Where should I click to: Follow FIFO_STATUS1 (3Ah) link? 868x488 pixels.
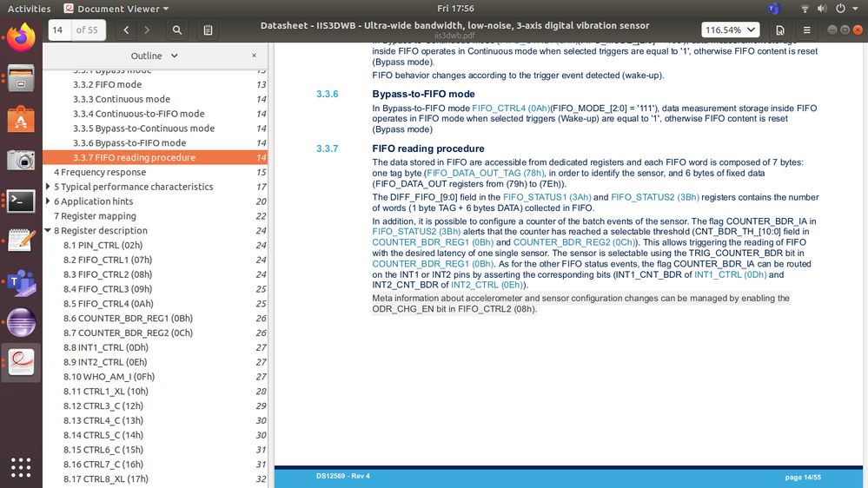pyautogui.click(x=547, y=197)
